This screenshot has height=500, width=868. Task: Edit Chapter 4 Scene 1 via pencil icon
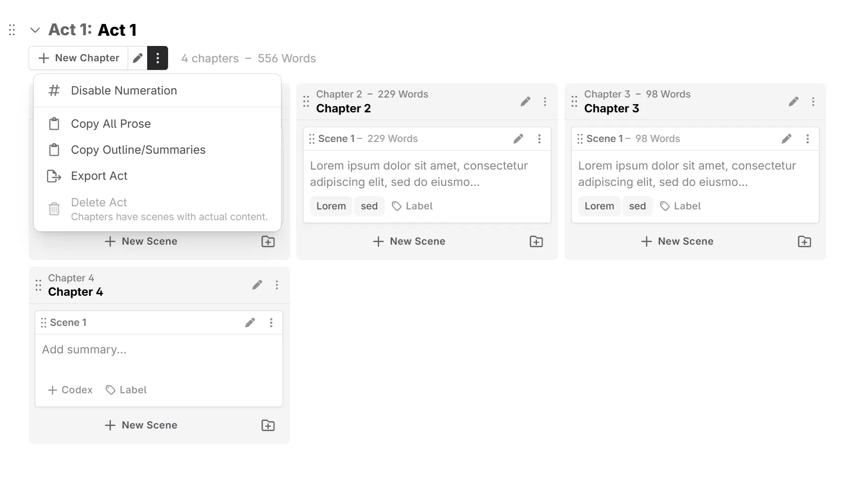click(250, 323)
